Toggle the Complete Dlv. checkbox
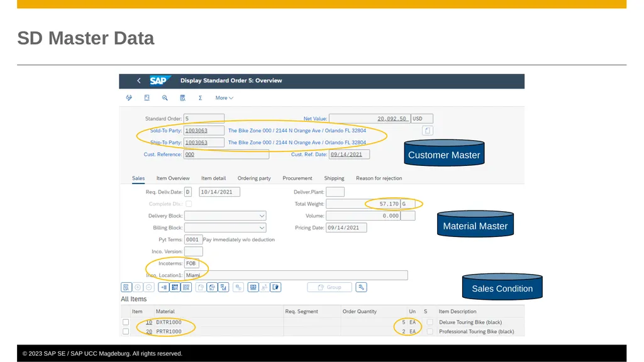The image size is (644, 362). 189,204
